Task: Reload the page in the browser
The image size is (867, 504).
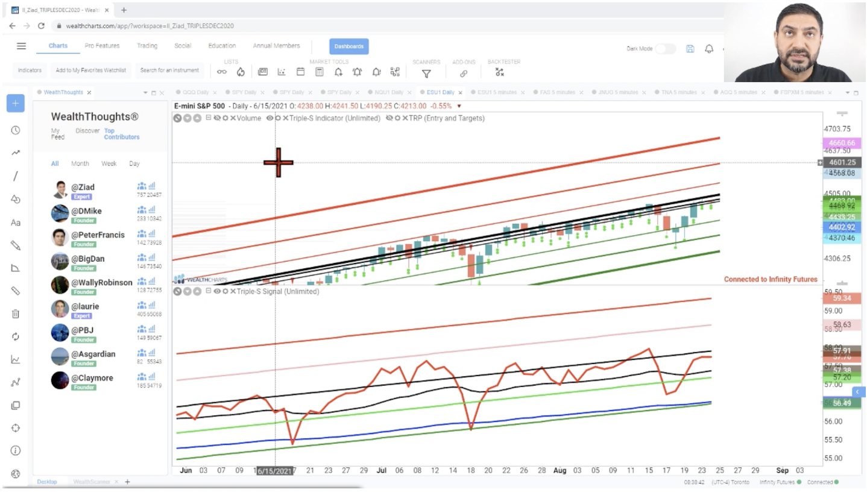Action: 41,26
